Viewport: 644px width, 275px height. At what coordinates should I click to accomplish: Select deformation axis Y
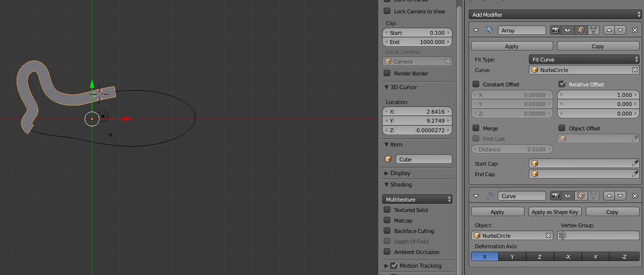click(513, 257)
